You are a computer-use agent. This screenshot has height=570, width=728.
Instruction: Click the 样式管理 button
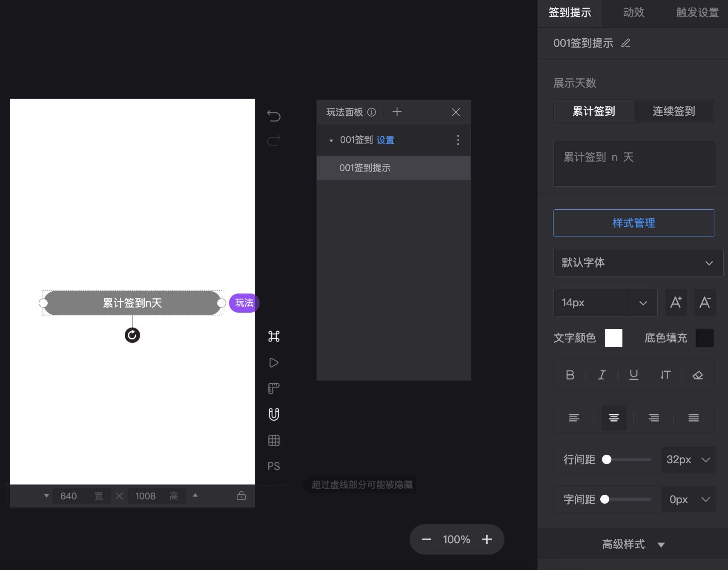click(x=633, y=223)
